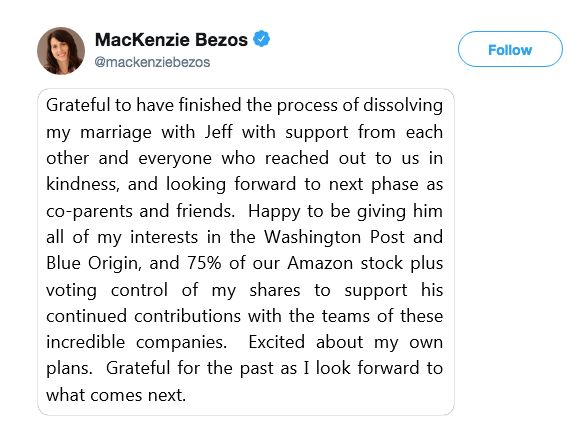Click the name "Jeff" in the tweet
Screen dimensions: 582x429
[219, 132]
